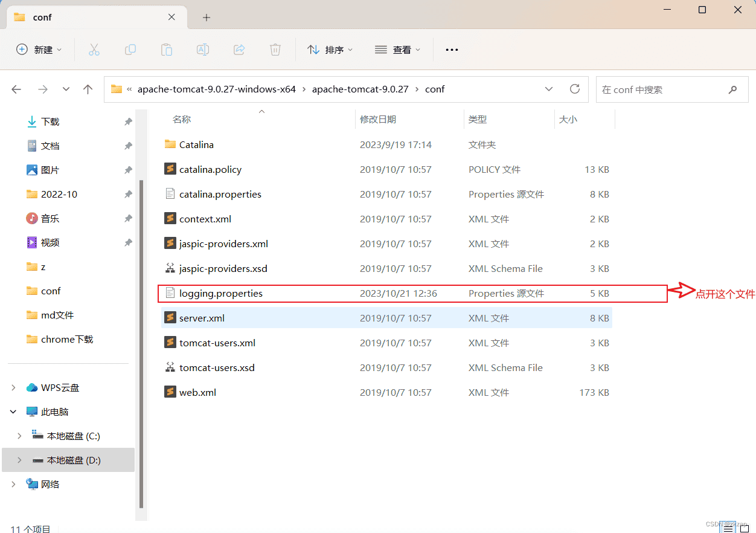
Task: Expand the 本地磁盘 (D:) node
Action: 20,460
